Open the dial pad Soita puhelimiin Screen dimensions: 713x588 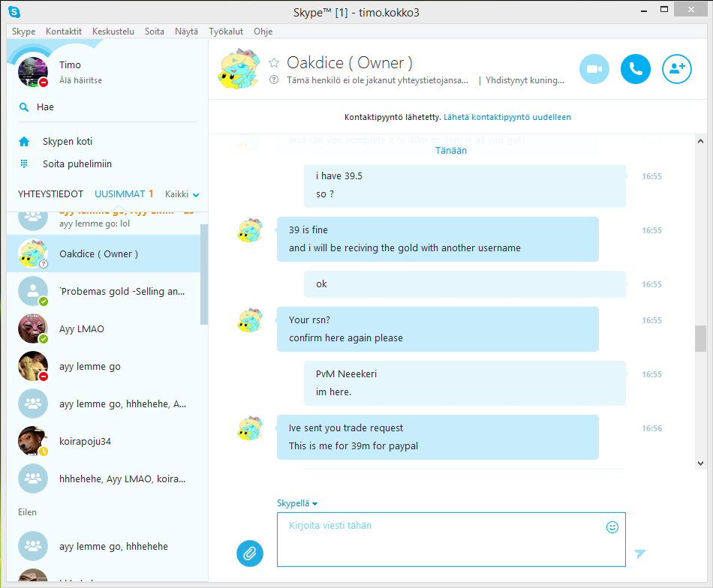(24, 163)
